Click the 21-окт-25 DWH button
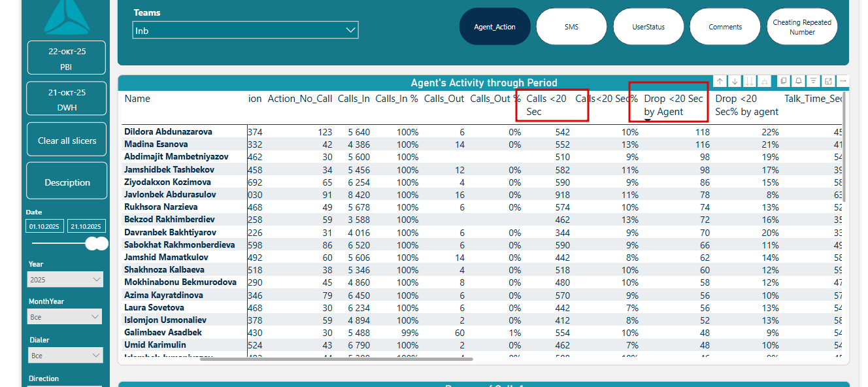Viewport: 868px width, 387px height. click(x=67, y=99)
